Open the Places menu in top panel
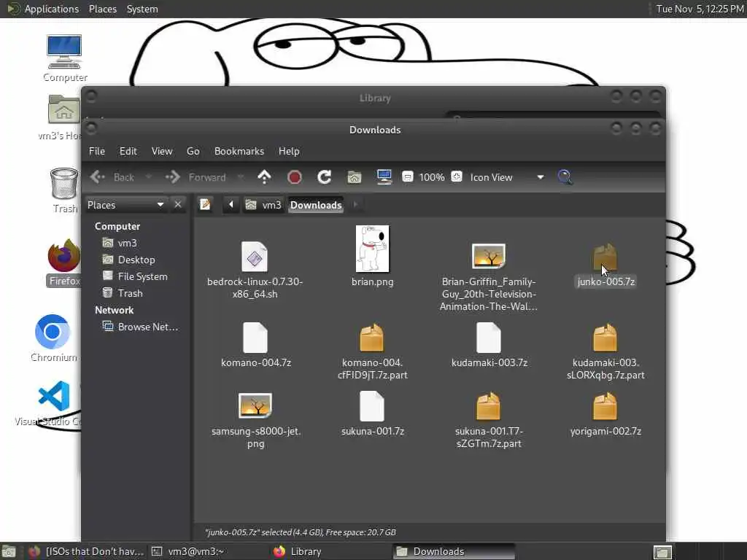 point(102,9)
